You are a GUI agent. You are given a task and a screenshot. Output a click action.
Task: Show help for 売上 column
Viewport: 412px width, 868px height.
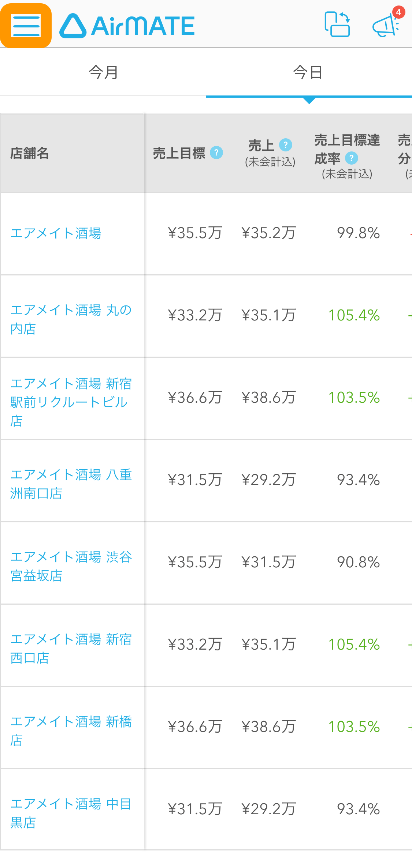point(286,145)
